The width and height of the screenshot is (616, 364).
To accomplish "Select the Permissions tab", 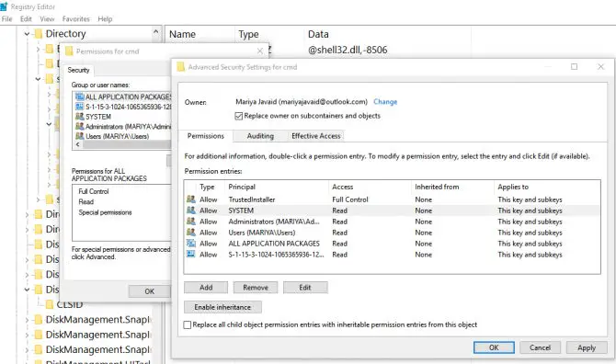I will (x=205, y=136).
